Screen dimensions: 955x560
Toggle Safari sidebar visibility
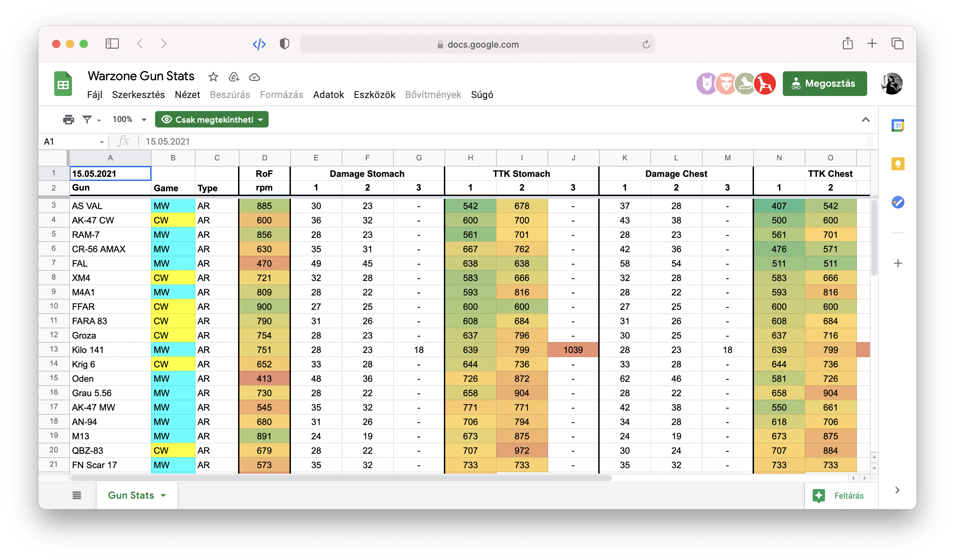(x=112, y=44)
